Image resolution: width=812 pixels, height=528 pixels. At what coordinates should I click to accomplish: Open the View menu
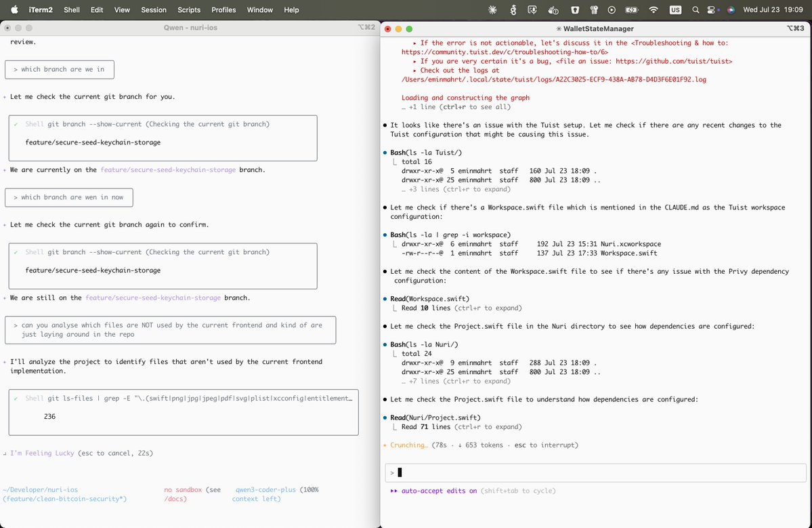[x=122, y=9]
